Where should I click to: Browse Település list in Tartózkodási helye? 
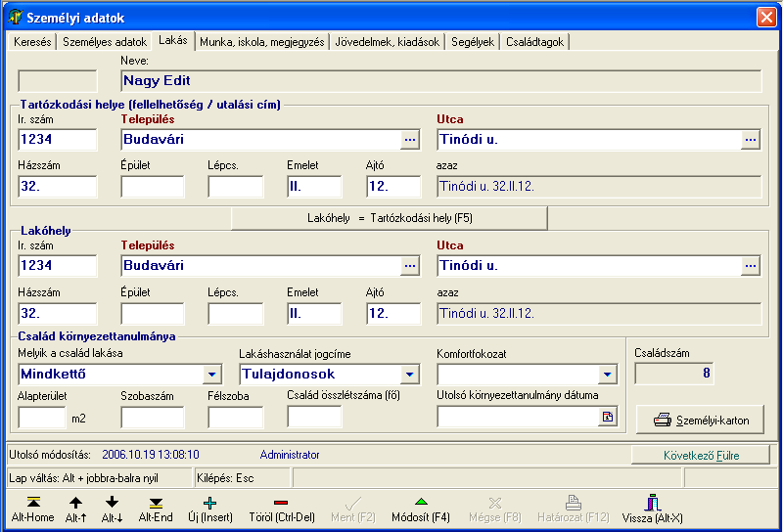tap(410, 140)
